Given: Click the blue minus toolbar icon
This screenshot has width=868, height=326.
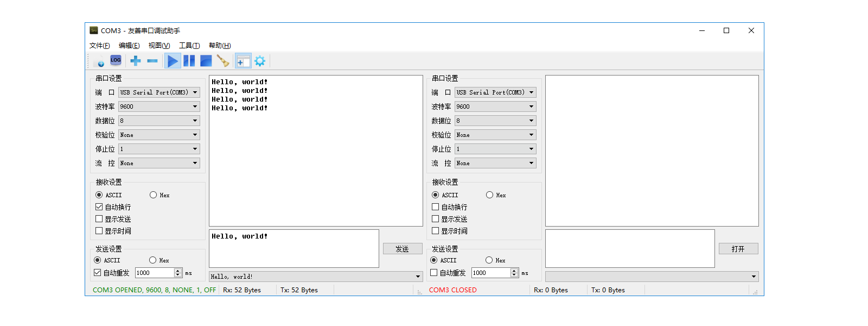Looking at the screenshot, I should click(152, 61).
